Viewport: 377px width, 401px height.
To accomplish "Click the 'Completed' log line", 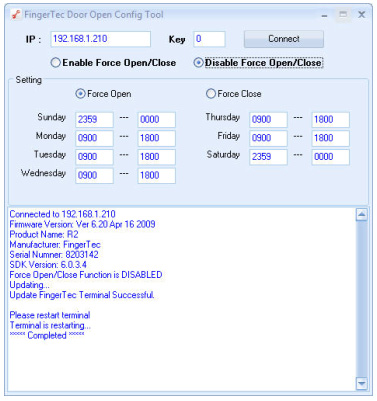I will tap(47, 336).
